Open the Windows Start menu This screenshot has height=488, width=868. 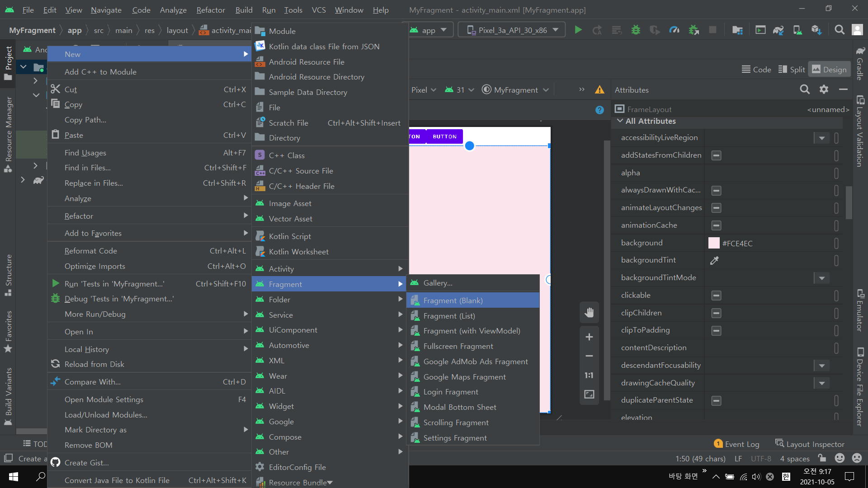[14, 477]
